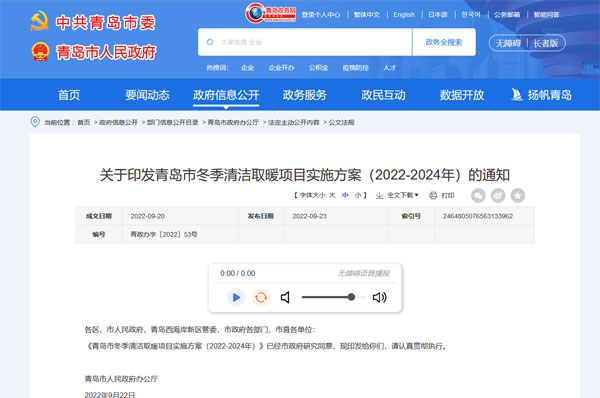
Task: Share article via Weibo icon
Action: tap(498, 196)
